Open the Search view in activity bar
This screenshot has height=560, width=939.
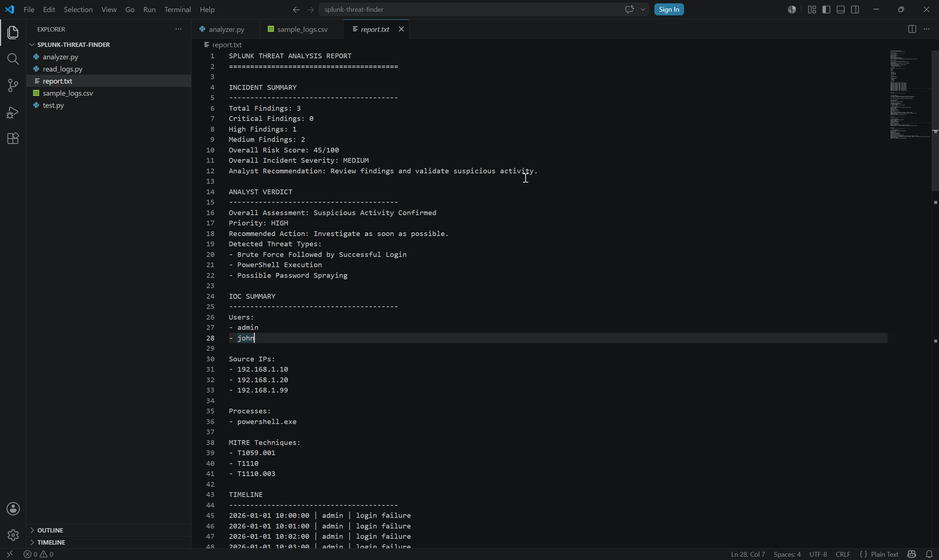[13, 59]
